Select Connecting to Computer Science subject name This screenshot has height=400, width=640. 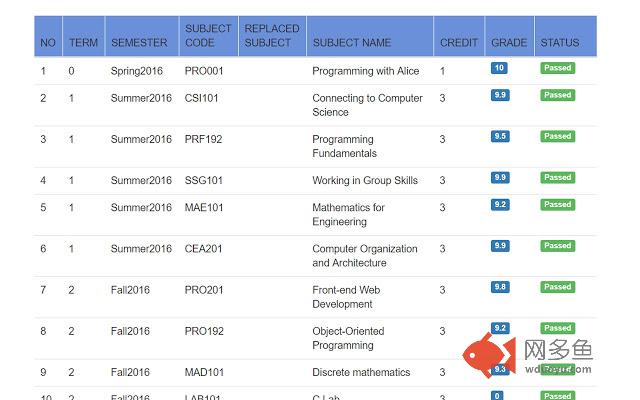(x=367, y=105)
